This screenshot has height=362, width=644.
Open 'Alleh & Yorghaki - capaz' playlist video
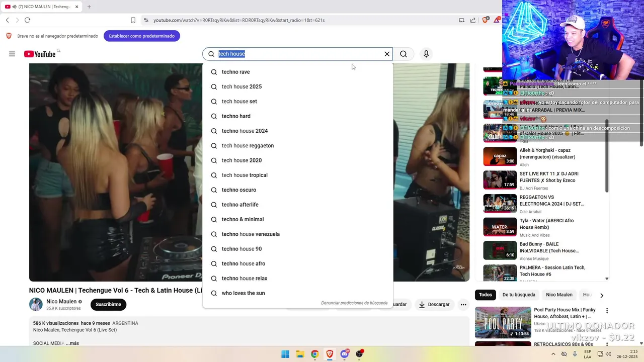[543, 156]
